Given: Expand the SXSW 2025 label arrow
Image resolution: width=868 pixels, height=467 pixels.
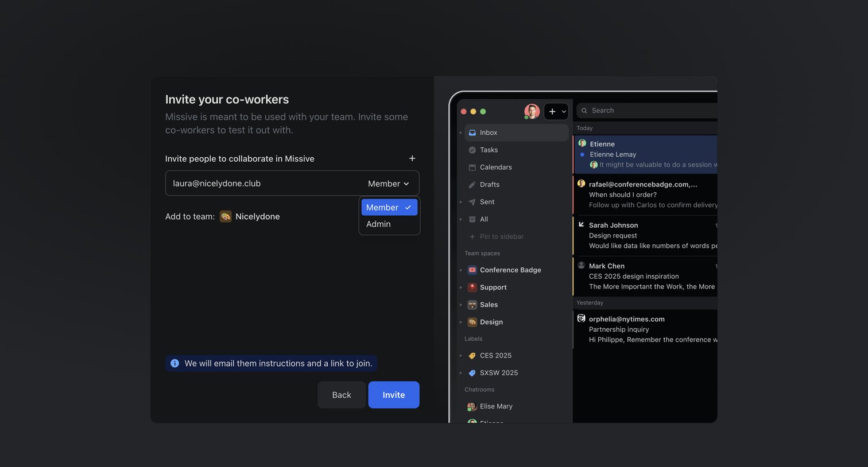Looking at the screenshot, I should 461,373.
